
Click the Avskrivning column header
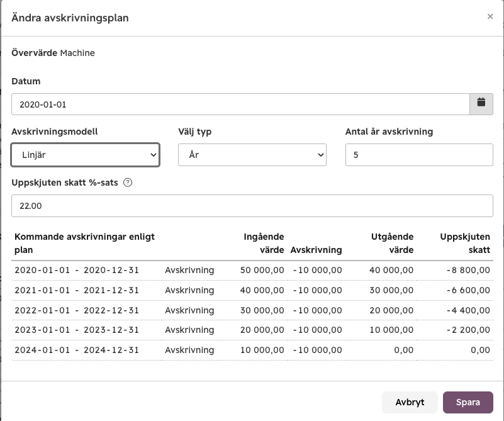pos(316,250)
